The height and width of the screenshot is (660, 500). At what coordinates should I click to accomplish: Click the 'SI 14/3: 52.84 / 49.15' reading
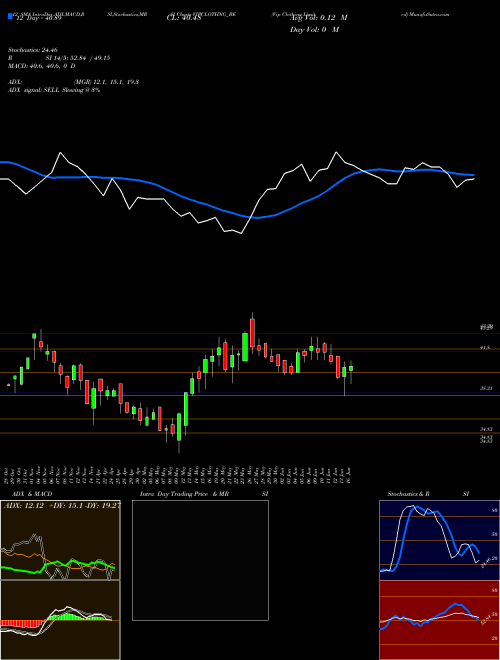point(78,58)
